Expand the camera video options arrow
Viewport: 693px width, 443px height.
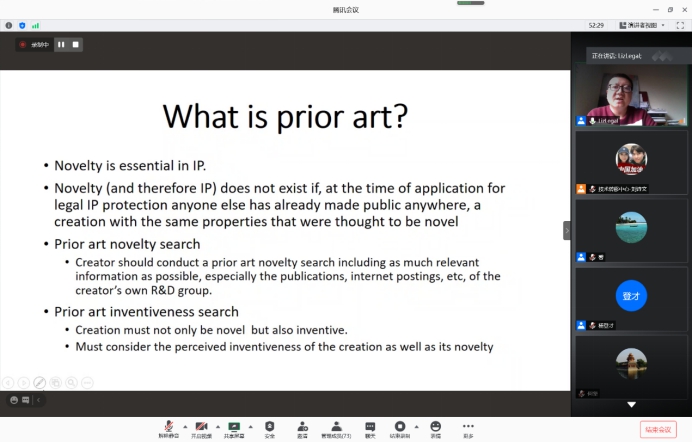(217, 425)
